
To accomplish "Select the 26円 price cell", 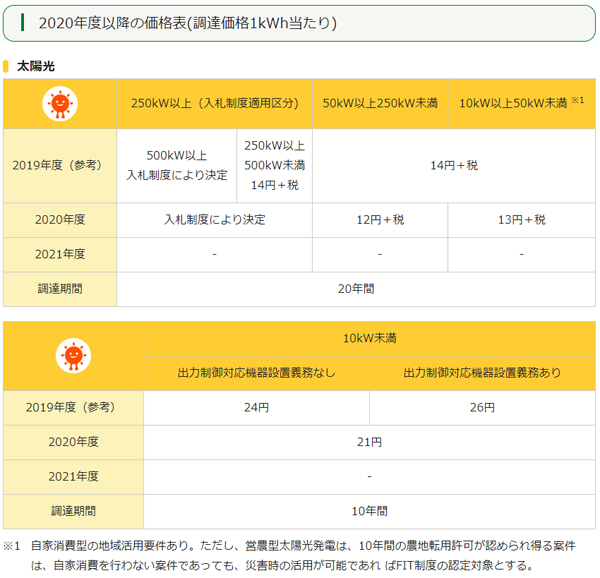I will pyautogui.click(x=482, y=408).
